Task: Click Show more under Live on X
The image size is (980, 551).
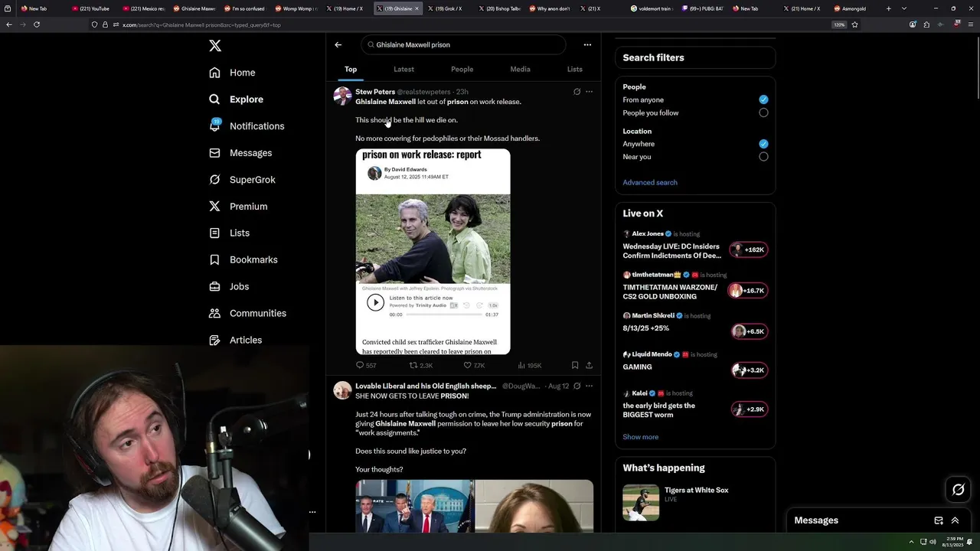Action: (640, 437)
